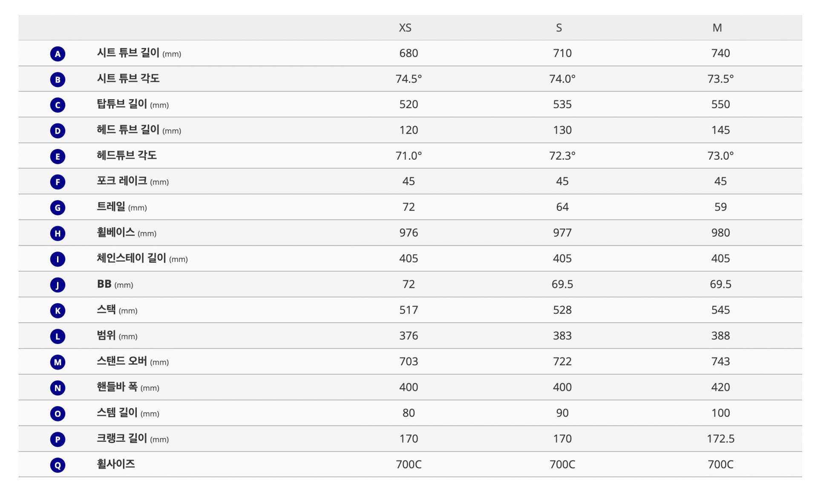The height and width of the screenshot is (504, 818).
Task: Click the blue B badge icon
Action: point(58,79)
